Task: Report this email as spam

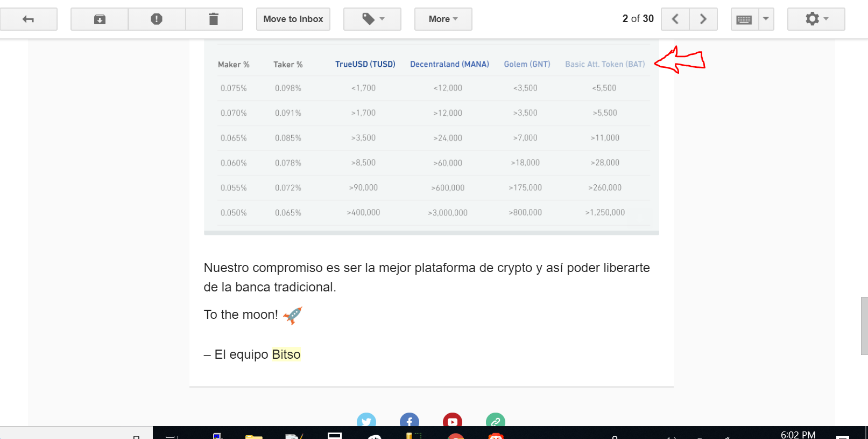Action: [157, 19]
